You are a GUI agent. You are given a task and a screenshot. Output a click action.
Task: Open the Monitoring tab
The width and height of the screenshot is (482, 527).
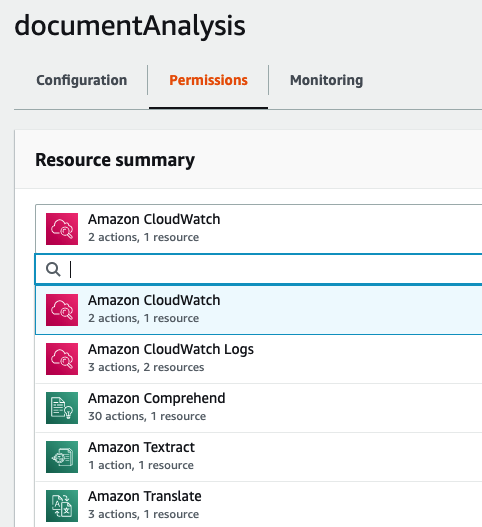pos(326,80)
